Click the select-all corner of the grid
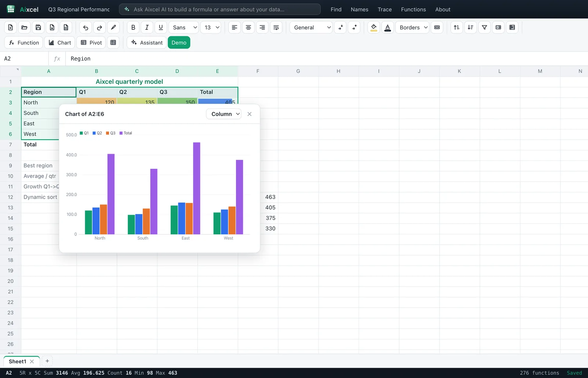588x378 pixels. 10,71
